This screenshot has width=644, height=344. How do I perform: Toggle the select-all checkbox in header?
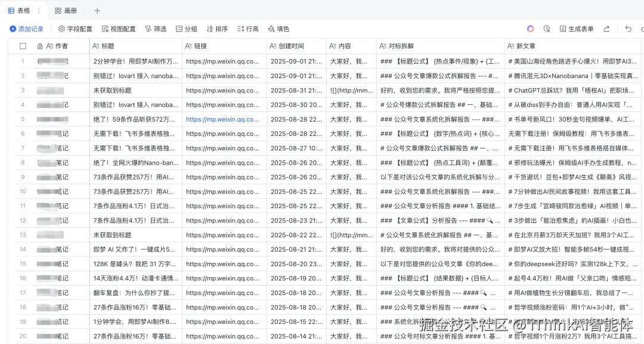point(23,46)
